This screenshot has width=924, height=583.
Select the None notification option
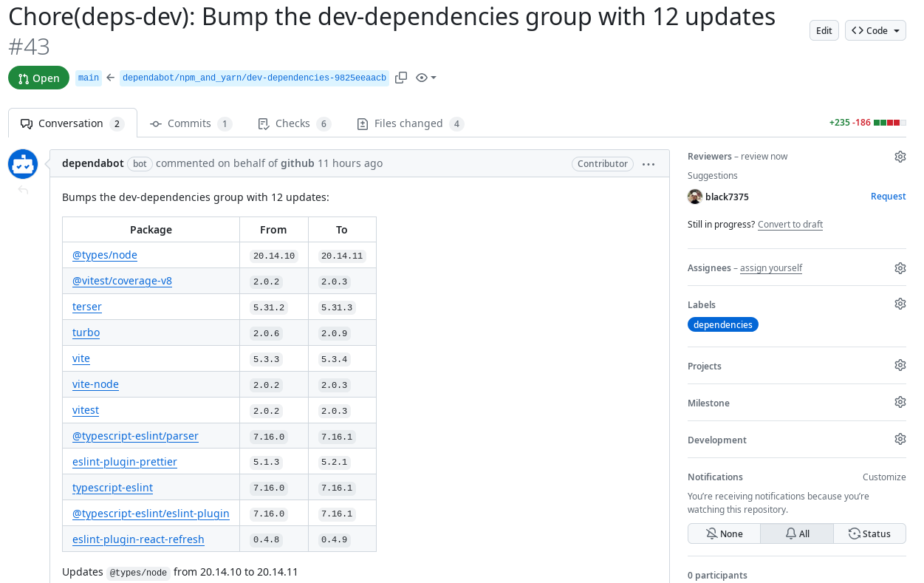click(724, 533)
